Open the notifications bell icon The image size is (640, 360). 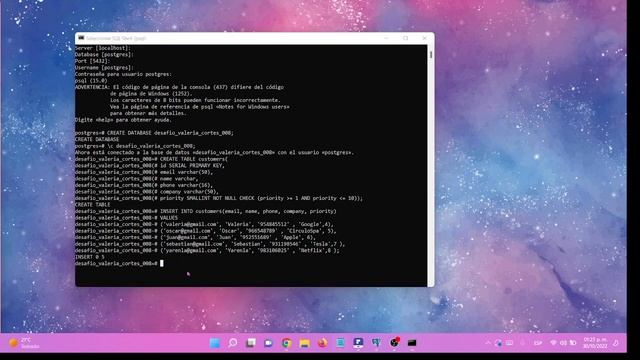616,343
